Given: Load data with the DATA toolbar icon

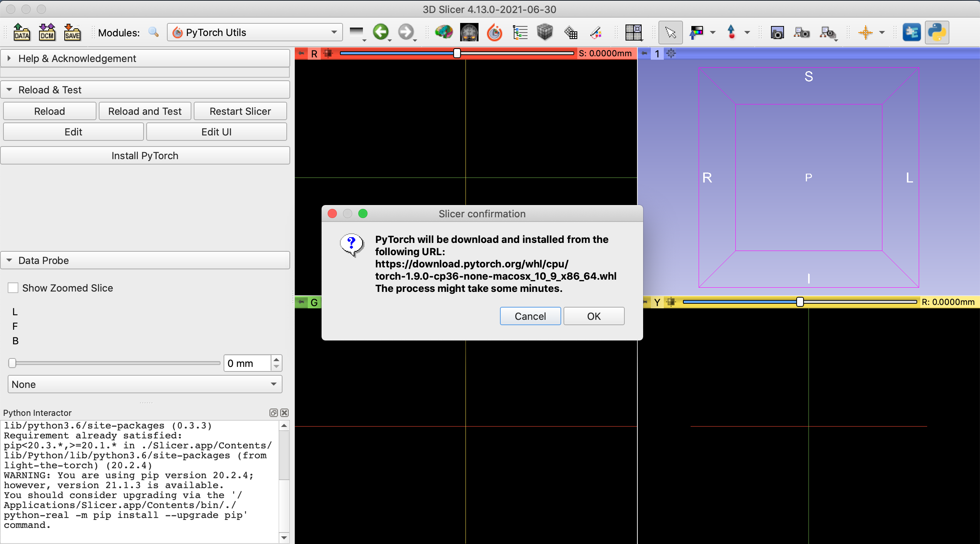Looking at the screenshot, I should 21,32.
